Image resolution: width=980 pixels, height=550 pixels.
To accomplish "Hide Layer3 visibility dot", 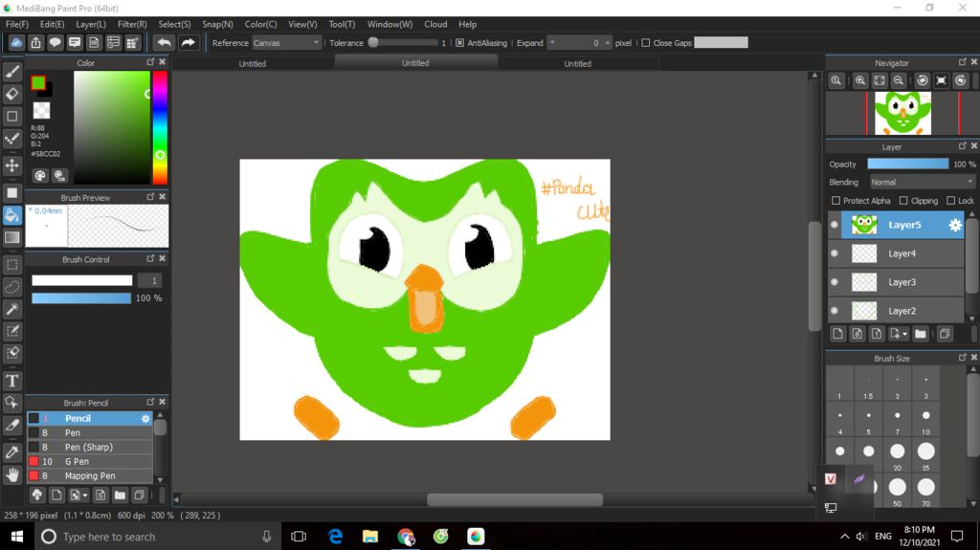I will (835, 282).
